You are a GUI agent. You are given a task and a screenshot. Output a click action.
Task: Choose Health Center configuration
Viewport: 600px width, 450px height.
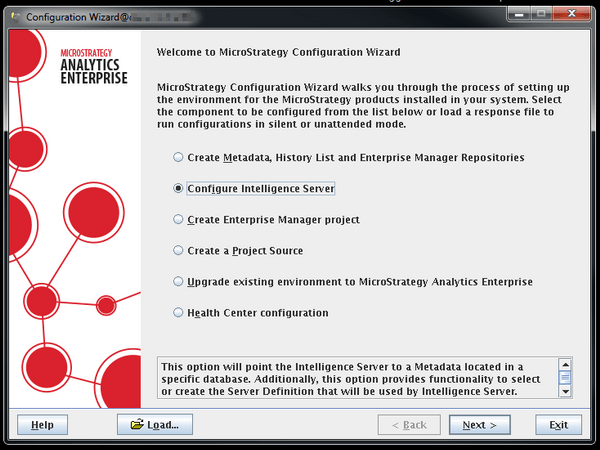tap(178, 313)
